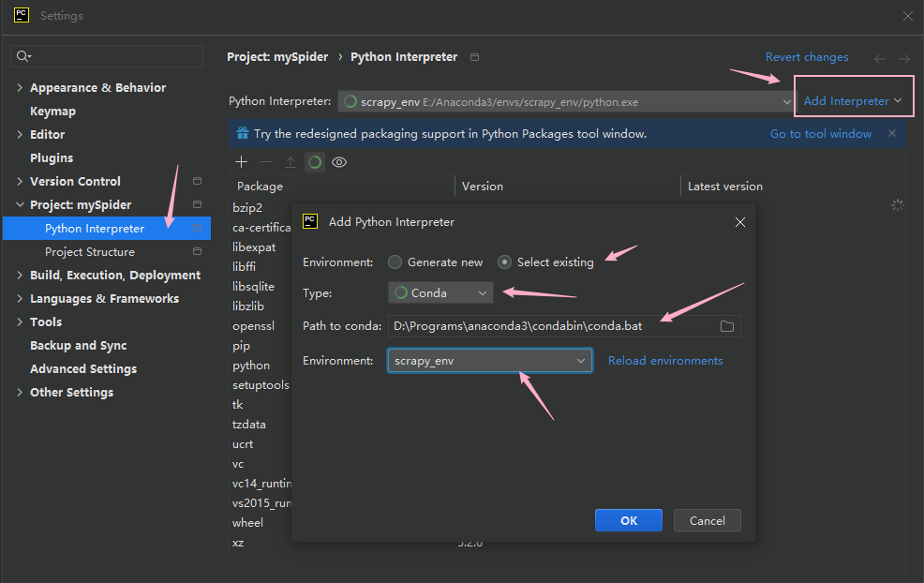924x583 pixels.
Task: Open the Type Conda dropdown
Action: (x=440, y=293)
